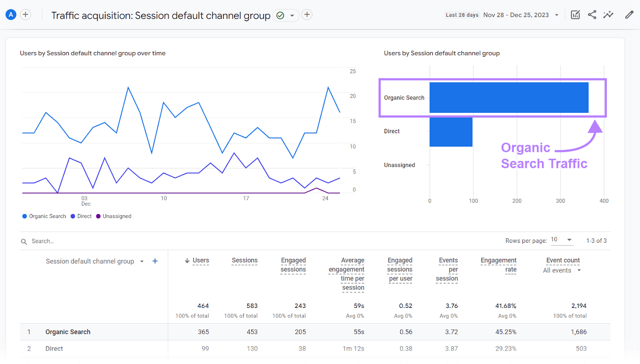The image size is (640, 364).
Task: Toggle the Unassigned legend item in the line chart
Action: (x=114, y=216)
